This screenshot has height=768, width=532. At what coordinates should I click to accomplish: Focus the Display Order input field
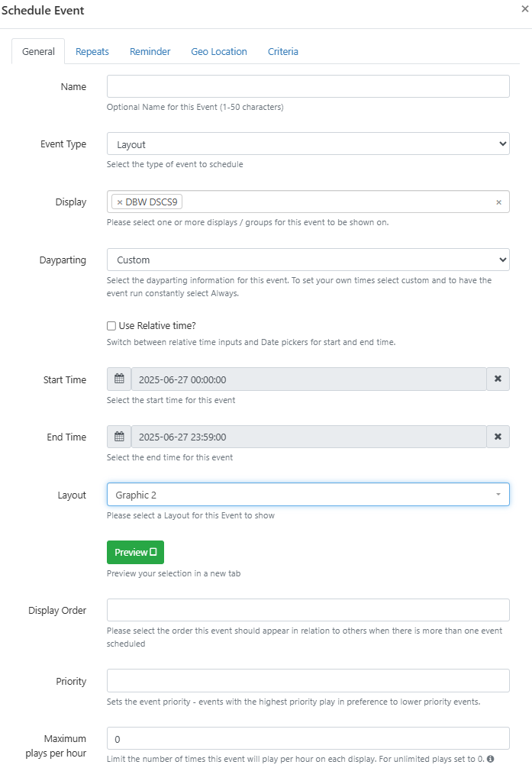(x=308, y=610)
